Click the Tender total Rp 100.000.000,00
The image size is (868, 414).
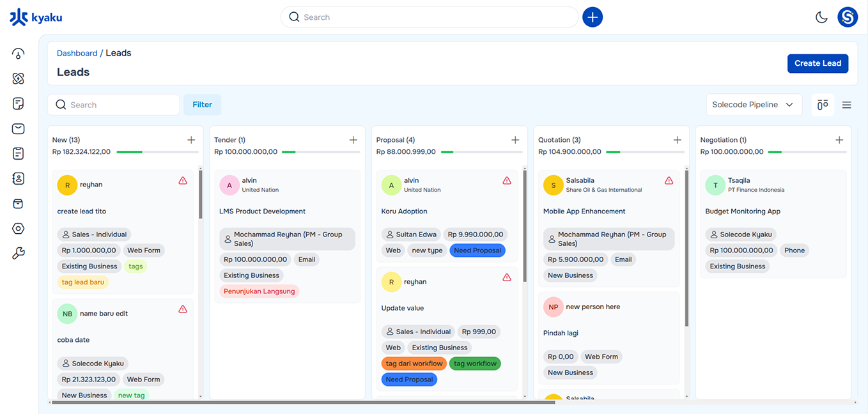click(246, 152)
